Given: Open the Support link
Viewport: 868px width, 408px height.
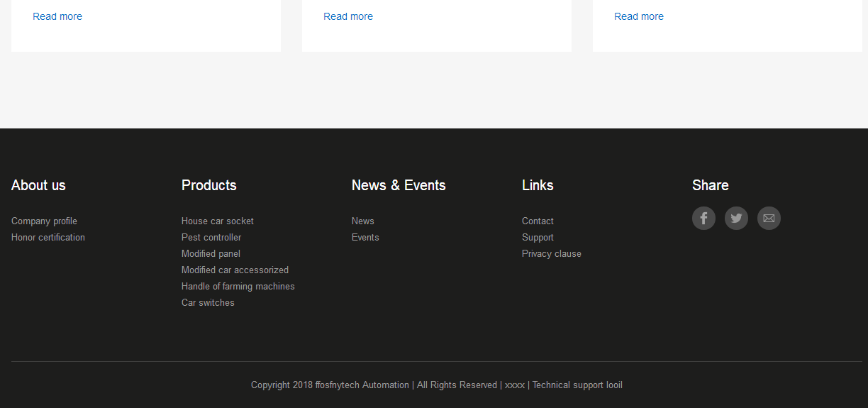Looking at the screenshot, I should pyautogui.click(x=538, y=238).
